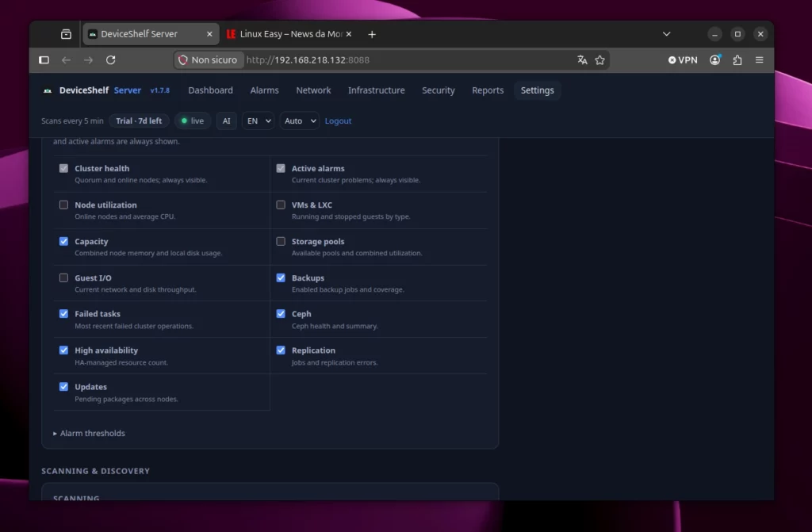Enable the Node utilization checkbox

point(63,205)
